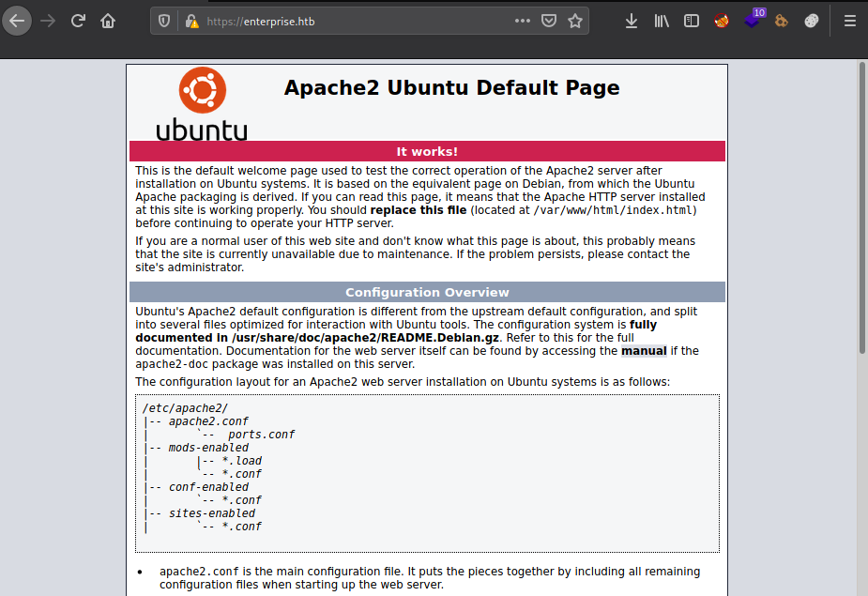
Task: Click 'mods-enabled' in config tree
Action: pyautogui.click(x=208, y=448)
